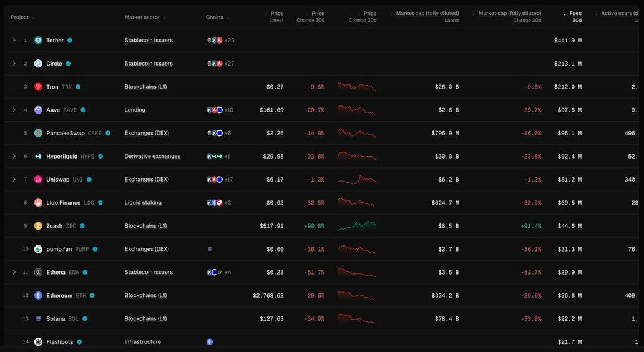
Task: Click Zcash green price chart sparkline
Action: [x=356, y=225]
